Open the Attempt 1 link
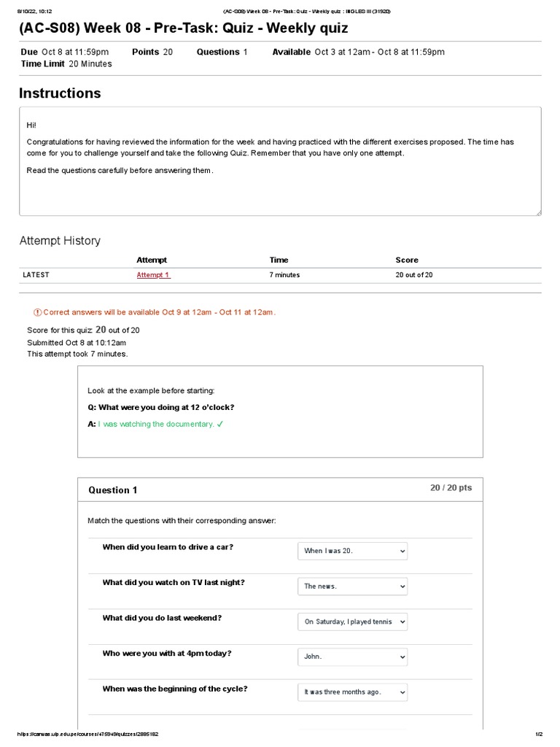 153,275
